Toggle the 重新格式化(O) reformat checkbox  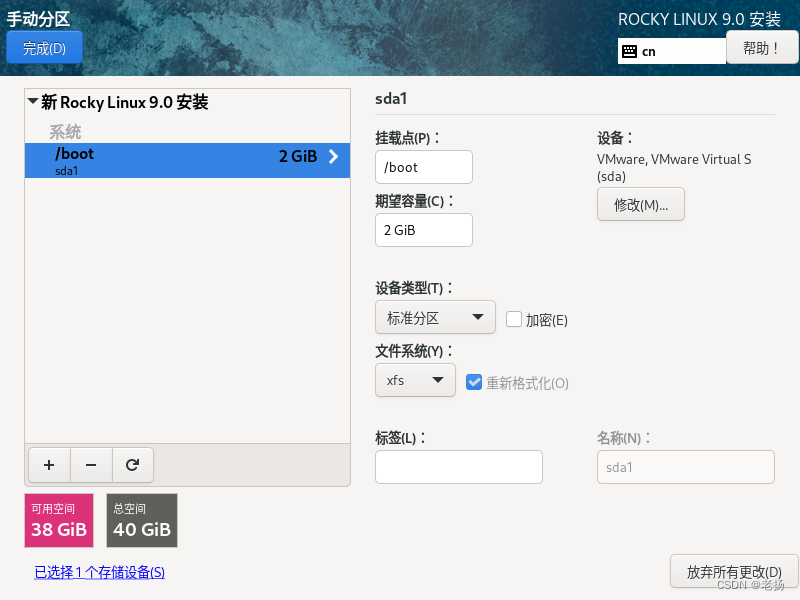tap(474, 382)
